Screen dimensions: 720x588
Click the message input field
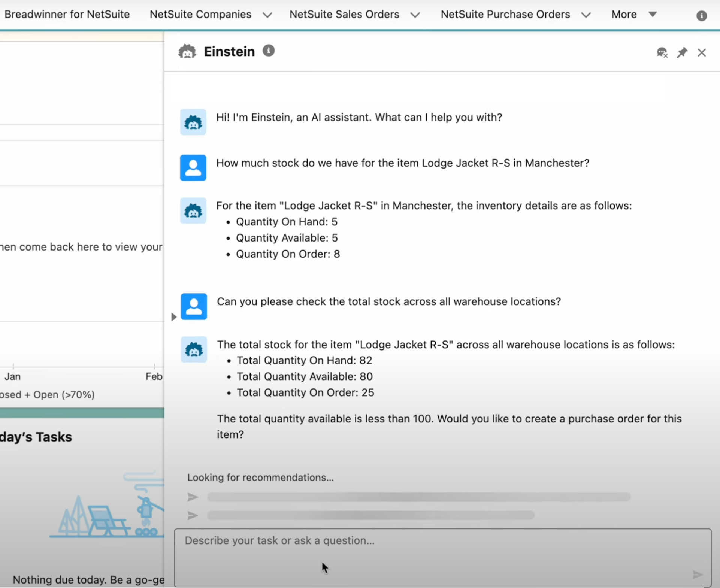(442, 556)
